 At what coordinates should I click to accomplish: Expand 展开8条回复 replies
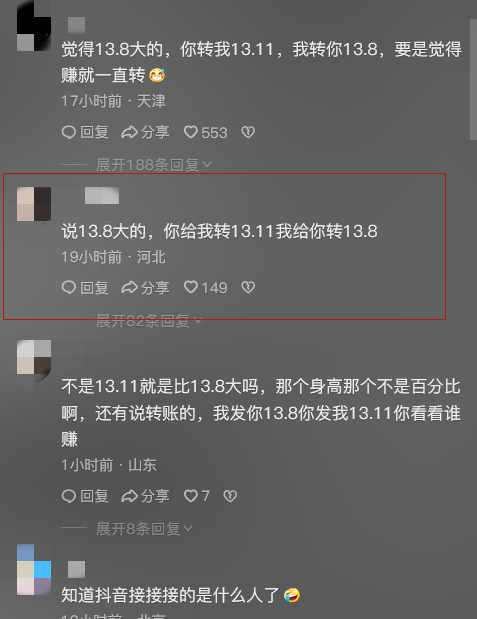144,529
